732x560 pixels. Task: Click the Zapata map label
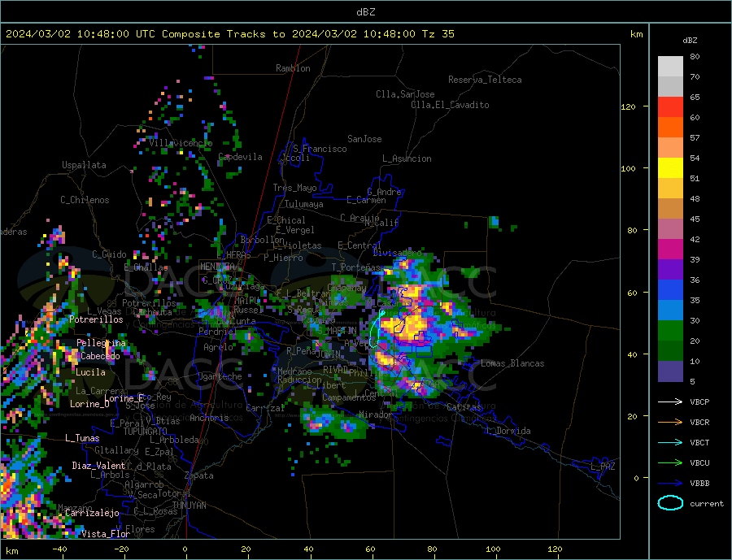click(199, 475)
